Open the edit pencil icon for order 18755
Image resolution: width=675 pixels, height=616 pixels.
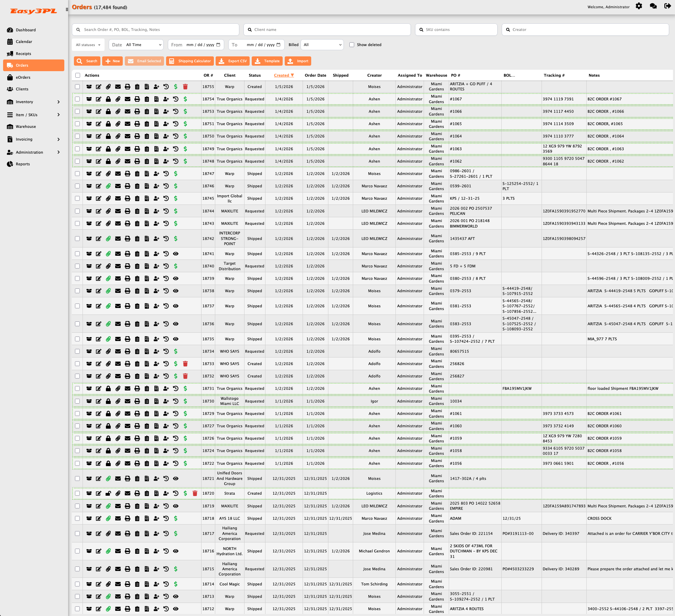click(x=99, y=87)
